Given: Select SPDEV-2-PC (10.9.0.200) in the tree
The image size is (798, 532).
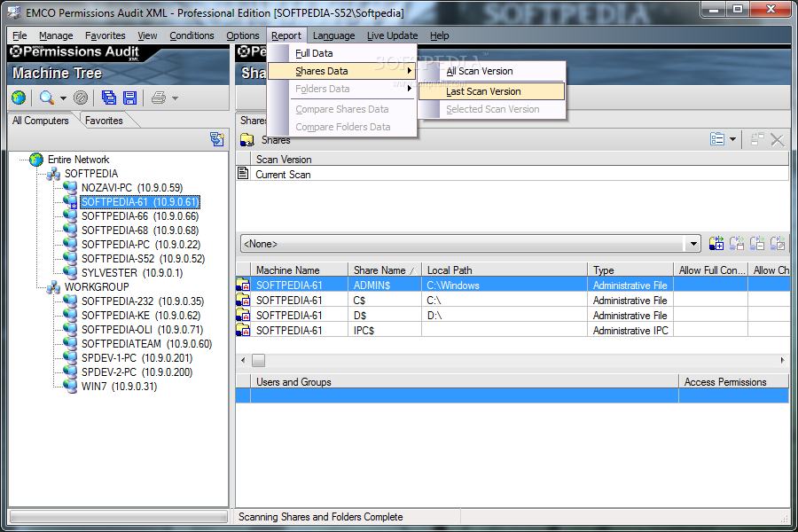Looking at the screenshot, I should point(137,372).
